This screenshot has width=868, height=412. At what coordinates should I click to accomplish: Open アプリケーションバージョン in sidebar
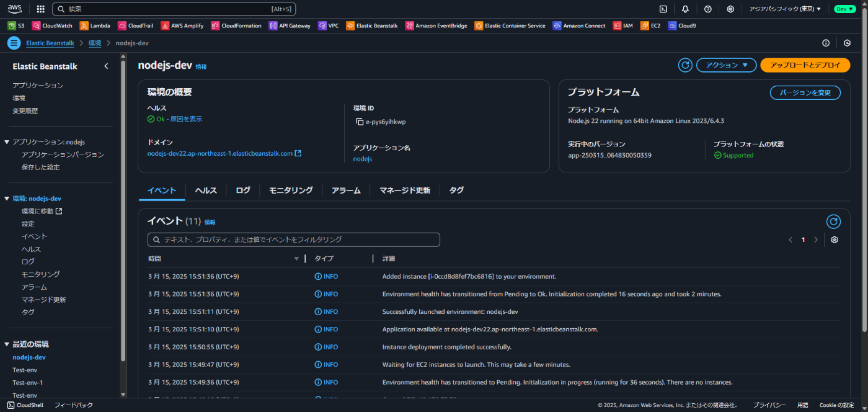63,154
